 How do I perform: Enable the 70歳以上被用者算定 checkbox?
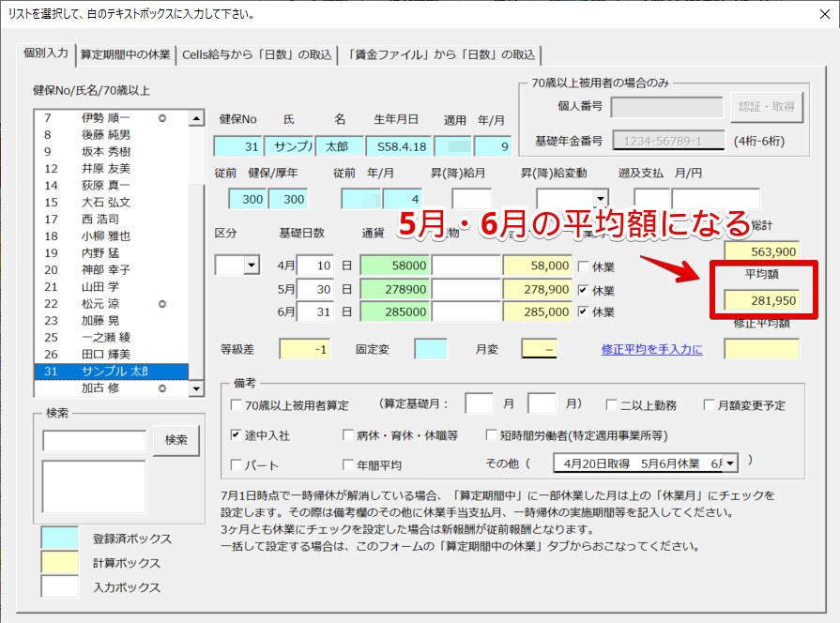click(x=237, y=405)
